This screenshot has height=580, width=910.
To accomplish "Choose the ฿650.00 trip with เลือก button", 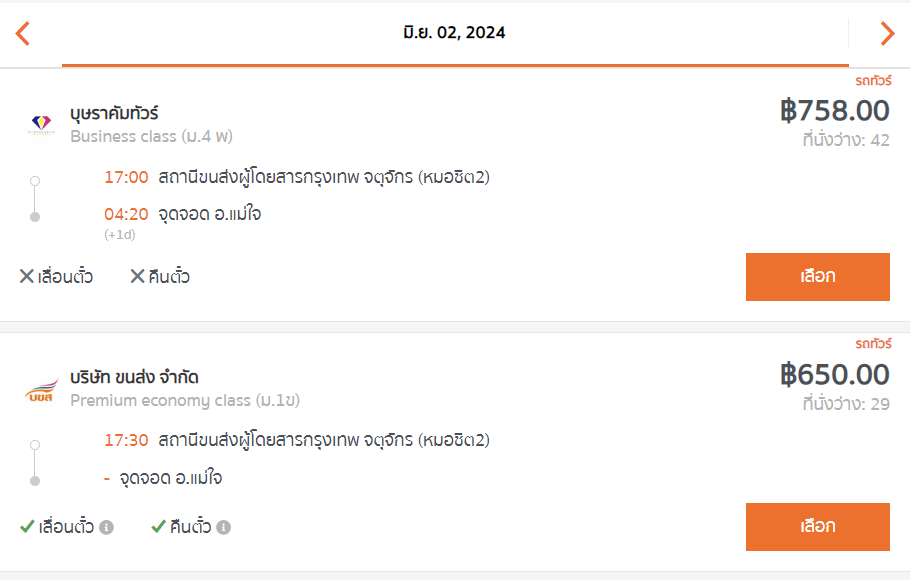I will pos(817,527).
